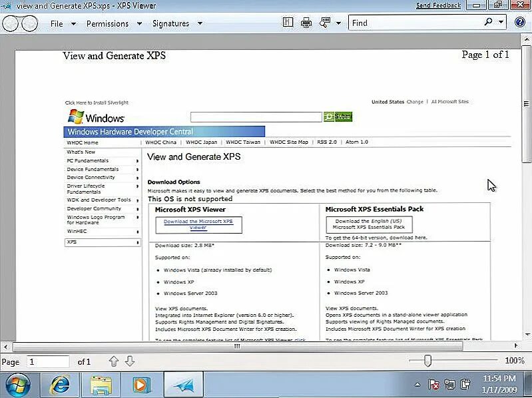Click the Send Feedback link
This screenshot has height=398, width=532.
pyautogui.click(x=438, y=5)
